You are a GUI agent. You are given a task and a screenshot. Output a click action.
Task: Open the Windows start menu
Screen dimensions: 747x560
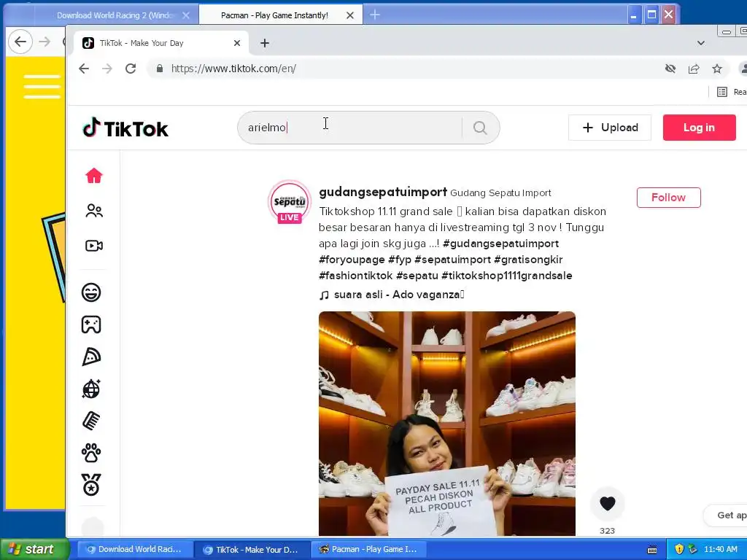(x=34, y=549)
